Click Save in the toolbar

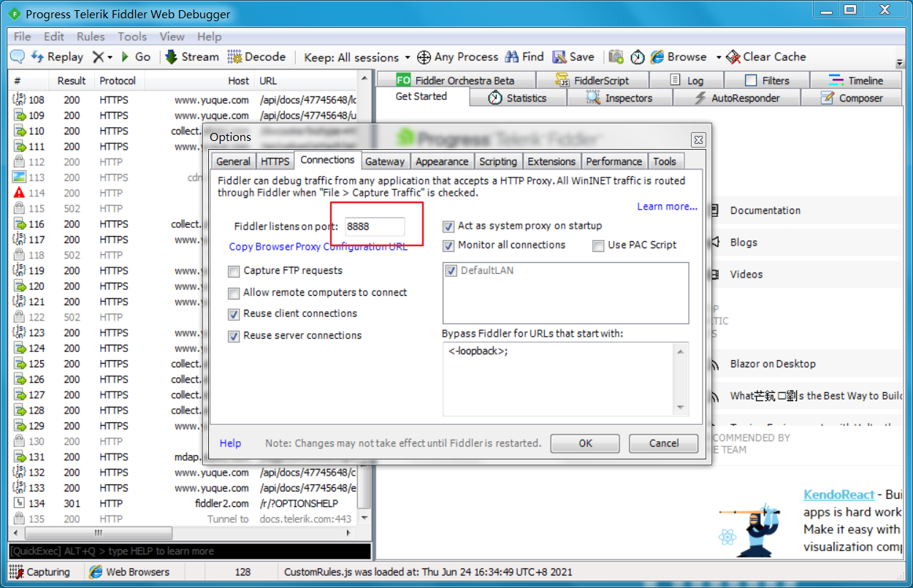click(x=573, y=56)
